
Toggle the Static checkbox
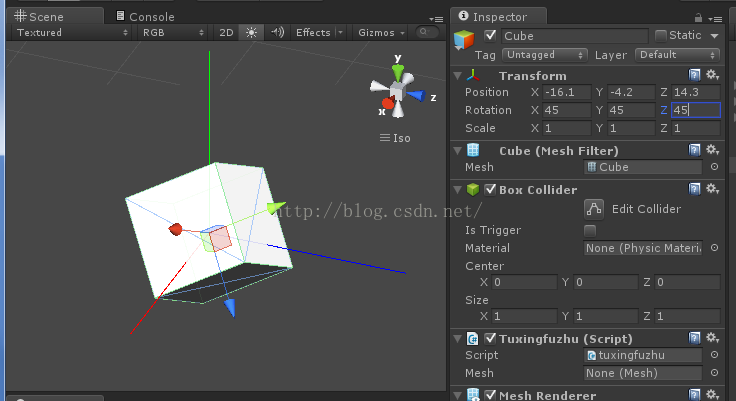(x=660, y=36)
